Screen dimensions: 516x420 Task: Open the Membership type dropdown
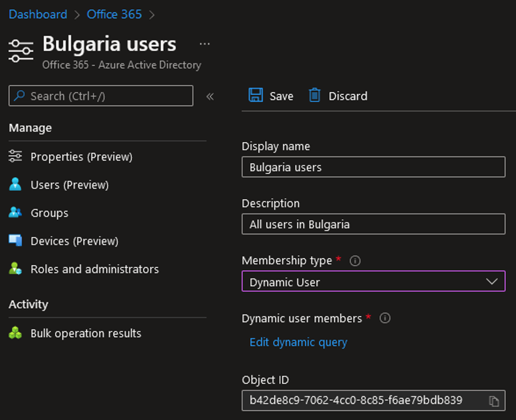pos(492,281)
